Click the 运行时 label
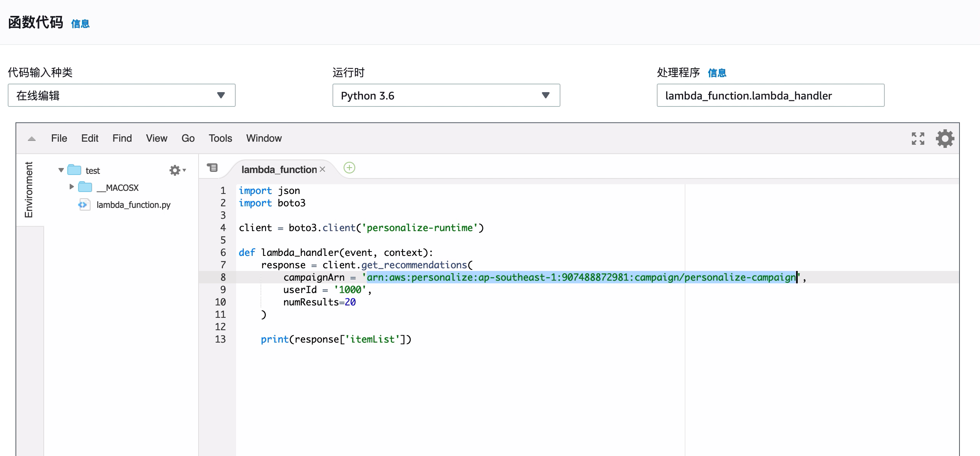Viewport: 980px width, 456px height. (x=348, y=72)
